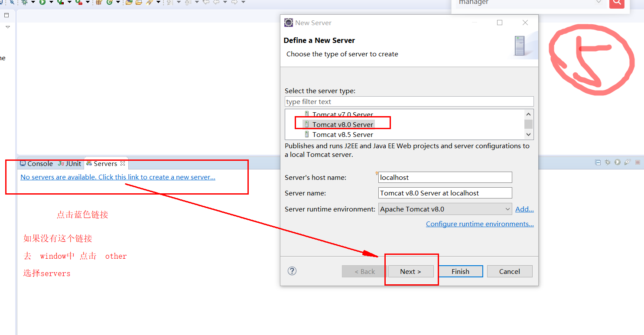Click the Back navigation arrow in toolbar
The width and height of the screenshot is (644, 335).
point(216,2)
